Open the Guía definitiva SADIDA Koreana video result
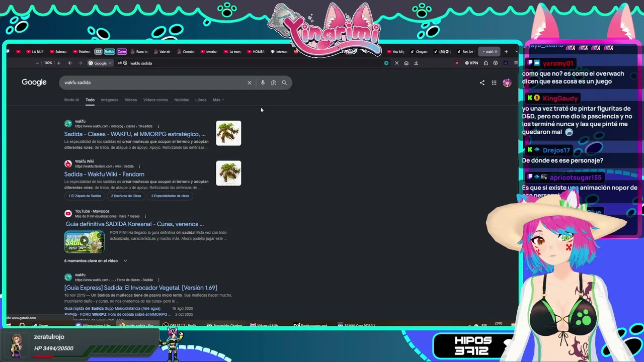 (134, 224)
